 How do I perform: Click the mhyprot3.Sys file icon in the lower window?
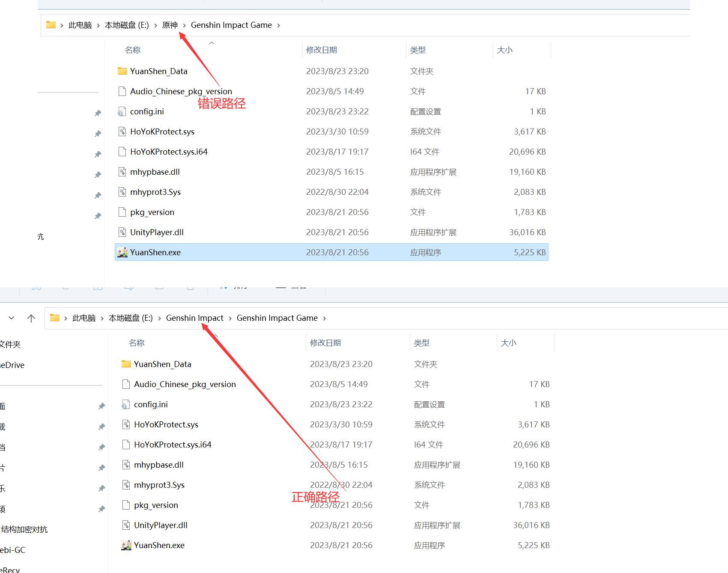click(126, 485)
